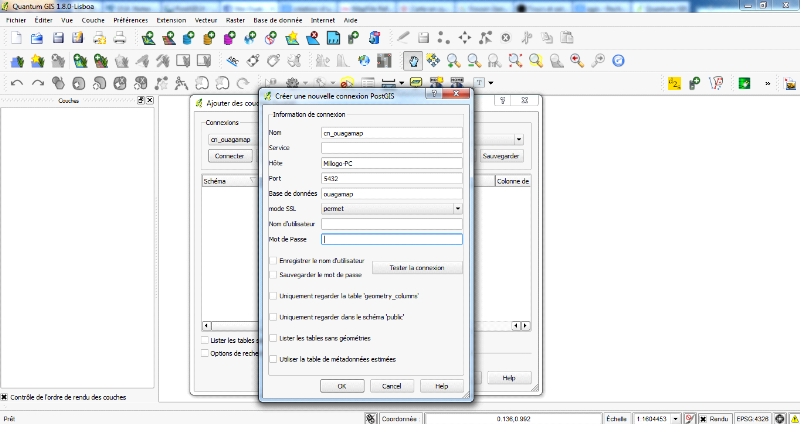Open the Base de donnée menu
Screen dimensions: 800x424
tap(278, 19)
